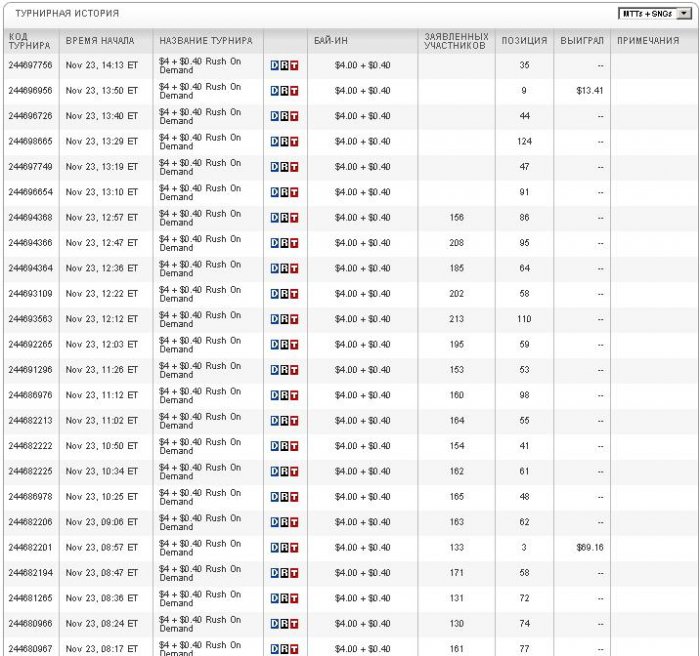Click the start time Nov 23, 12:57 ET

[102, 217]
